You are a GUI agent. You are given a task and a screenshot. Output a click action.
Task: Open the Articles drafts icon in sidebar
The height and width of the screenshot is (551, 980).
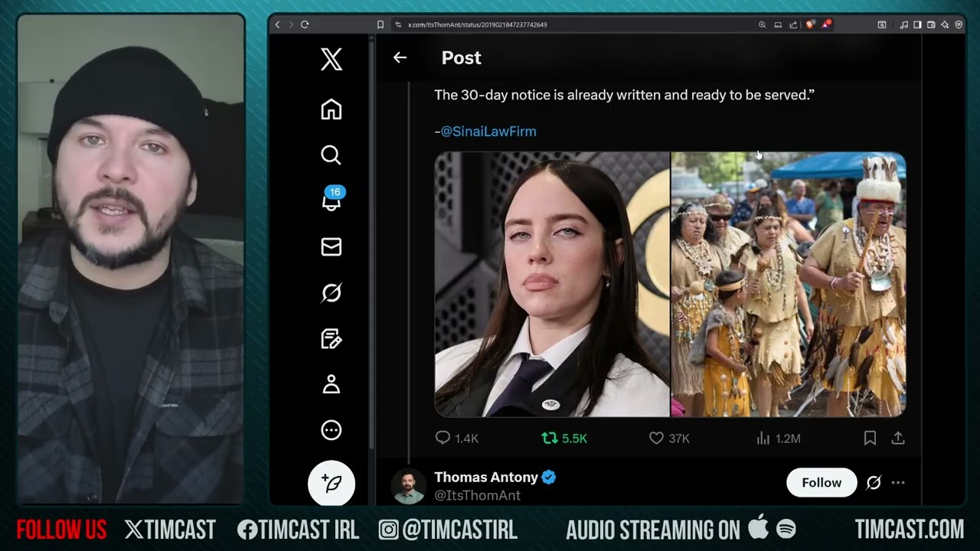[x=332, y=338]
